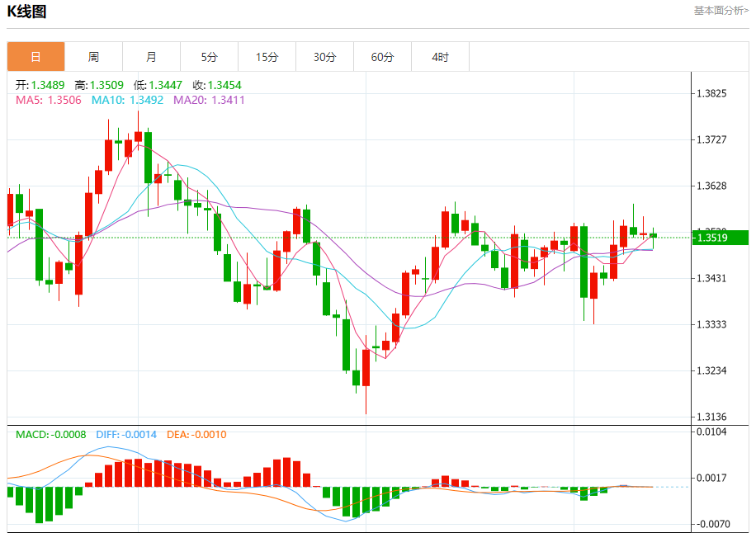
Task: Open the 基本面分析 link
Action: pyautogui.click(x=721, y=11)
